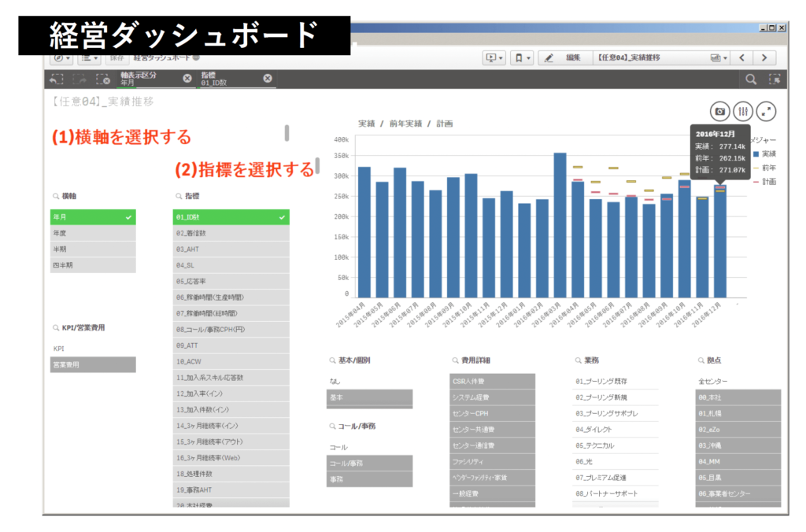Open the smart search magnifier
The image size is (806, 532).
coord(751,79)
